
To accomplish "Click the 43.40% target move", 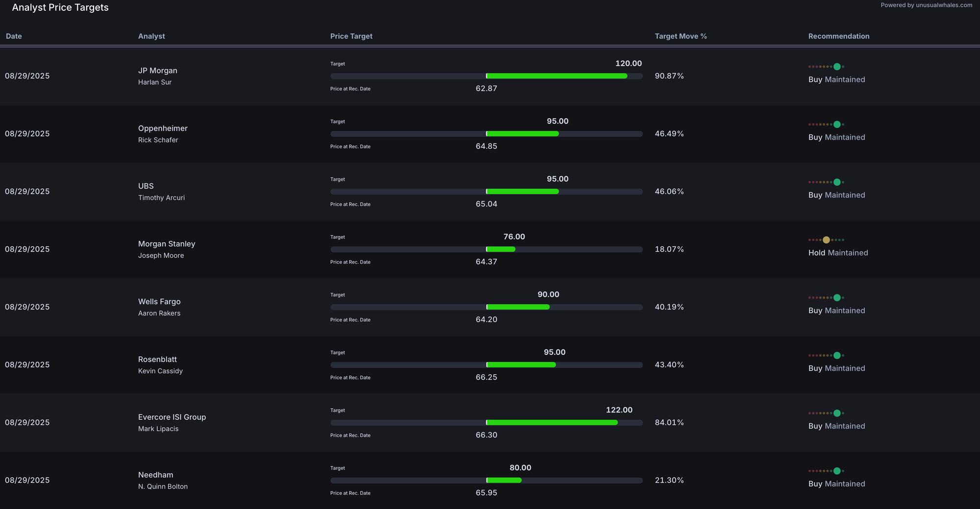I will point(669,365).
